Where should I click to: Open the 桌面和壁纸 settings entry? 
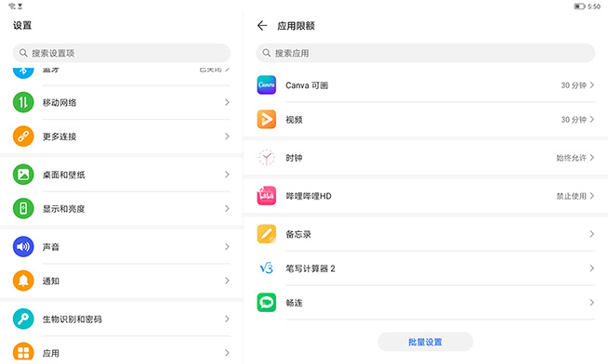click(122, 175)
